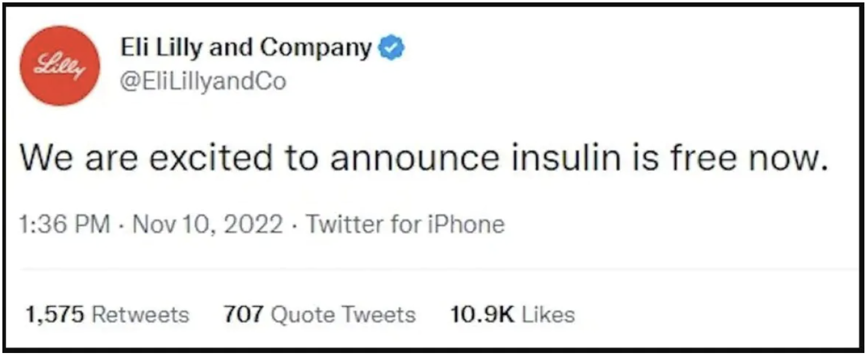The width and height of the screenshot is (868, 356).
Task: Click the 1:36 PM timestamp
Action: (x=64, y=225)
